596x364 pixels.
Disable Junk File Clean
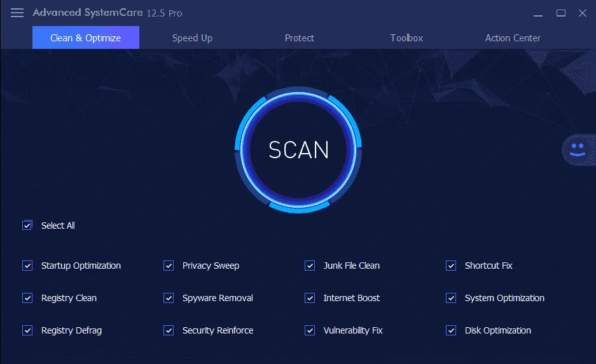click(310, 266)
